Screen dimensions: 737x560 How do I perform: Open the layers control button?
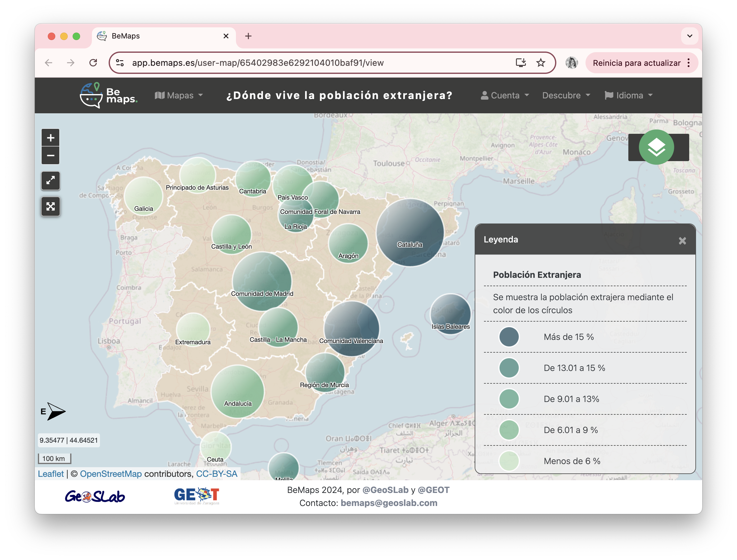656,147
